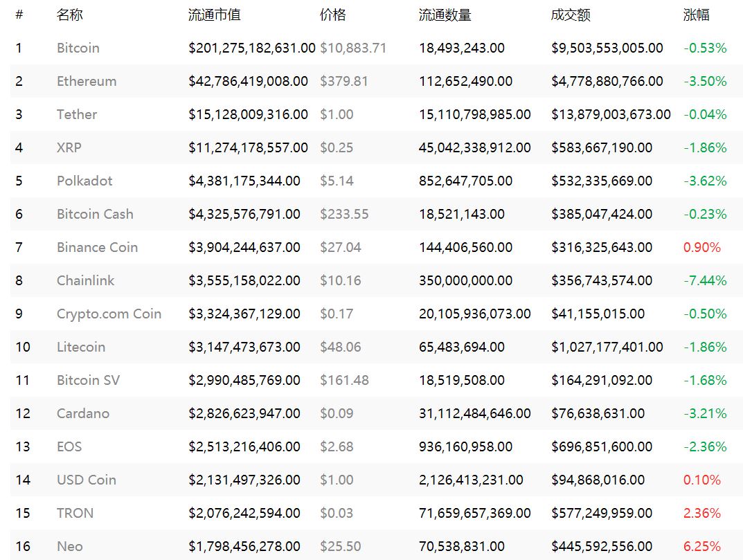Click the Binance Coin link
This screenshot has width=743, height=560.
pyautogui.click(x=97, y=247)
